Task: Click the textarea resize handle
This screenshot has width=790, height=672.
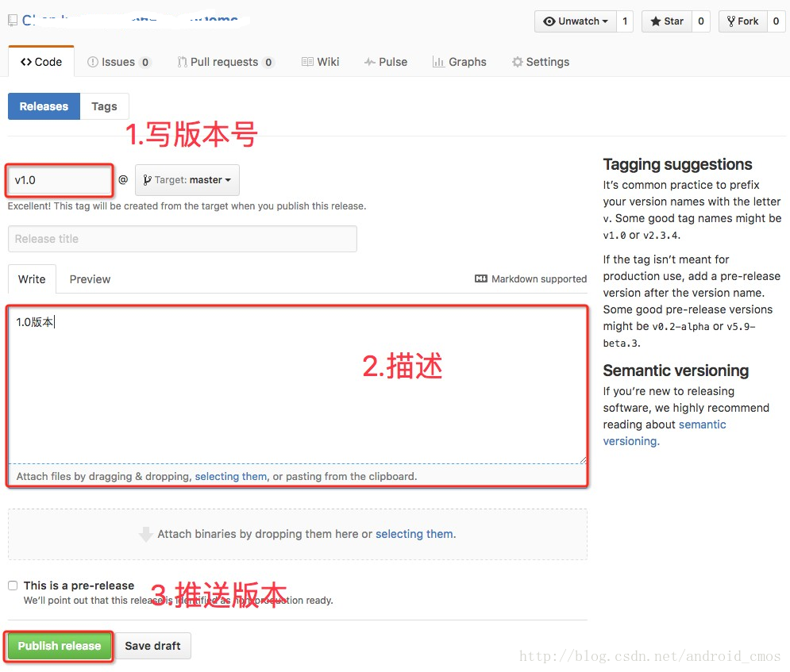Action: 583,459
